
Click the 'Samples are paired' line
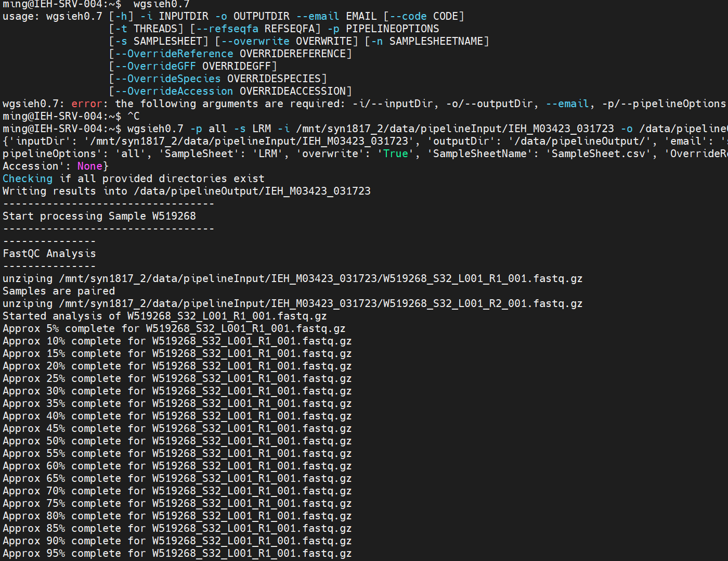[x=59, y=291]
